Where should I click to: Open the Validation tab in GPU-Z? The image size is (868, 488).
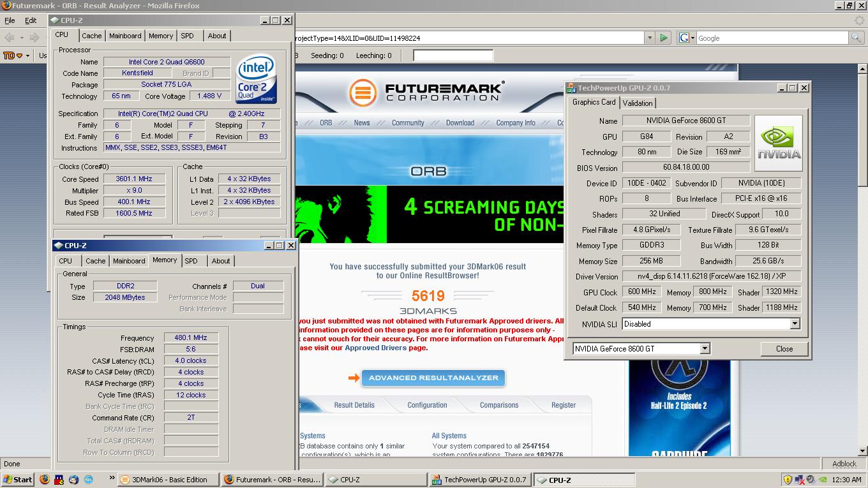click(638, 103)
